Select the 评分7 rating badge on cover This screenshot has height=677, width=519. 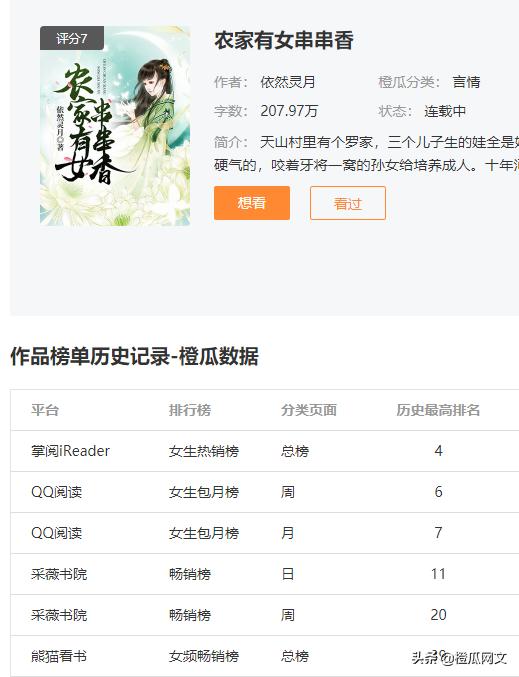[x=72, y=38]
